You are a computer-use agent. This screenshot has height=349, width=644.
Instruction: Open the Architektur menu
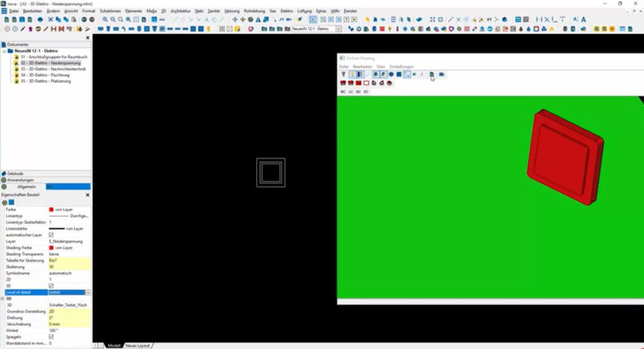tap(180, 11)
